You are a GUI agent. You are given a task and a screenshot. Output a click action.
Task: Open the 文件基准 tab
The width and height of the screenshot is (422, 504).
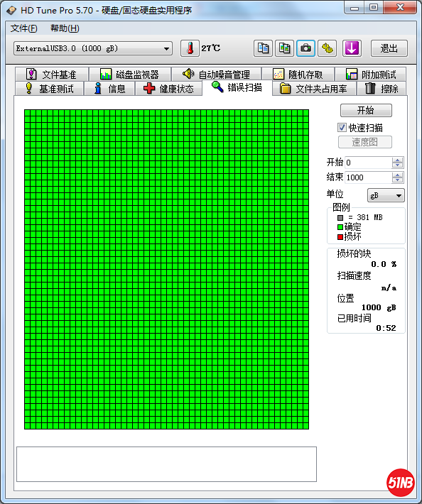[x=51, y=75]
